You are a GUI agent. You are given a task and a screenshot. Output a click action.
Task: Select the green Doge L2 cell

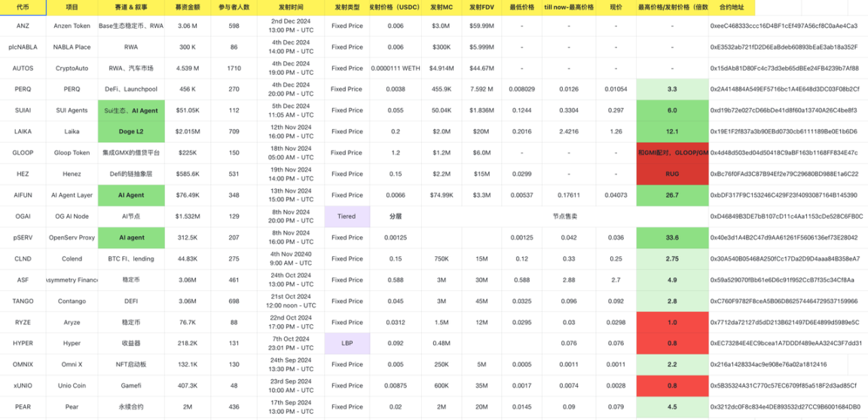(131, 132)
